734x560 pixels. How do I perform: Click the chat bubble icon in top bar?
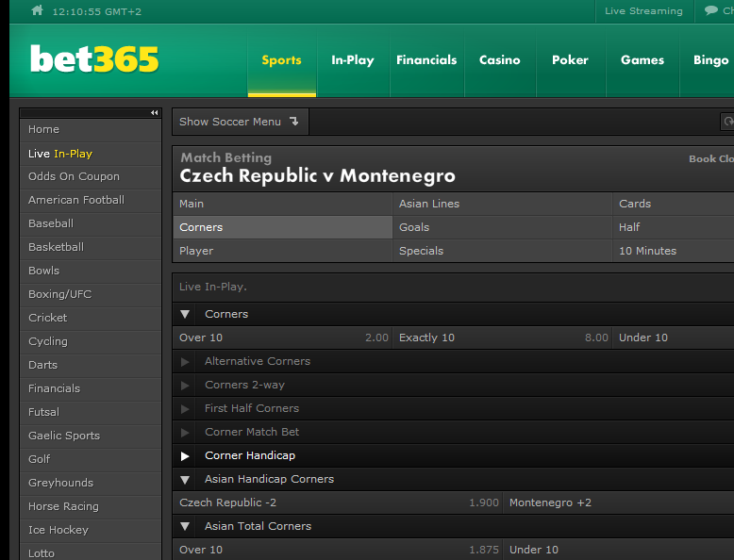[711, 10]
